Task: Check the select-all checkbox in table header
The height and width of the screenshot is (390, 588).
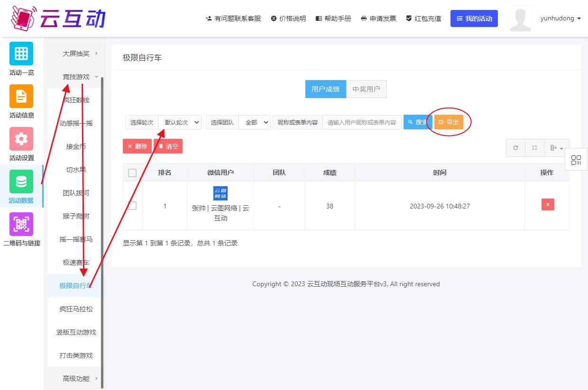Action: tap(132, 173)
